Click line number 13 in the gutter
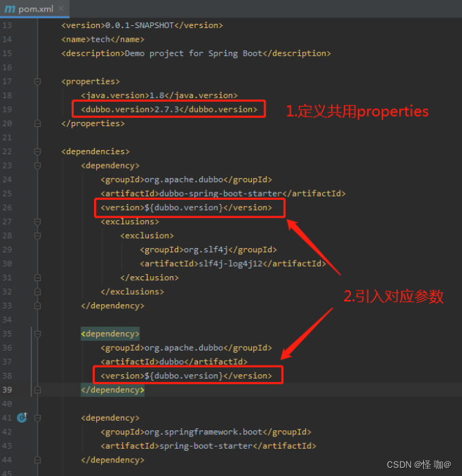 (x=7, y=25)
